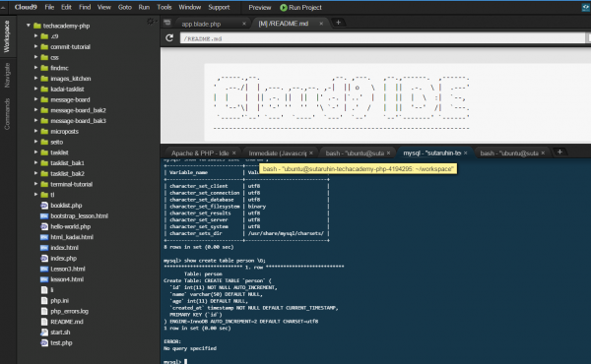Expand the images_kitchen folder
The image size is (591, 364).
[x=35, y=79]
